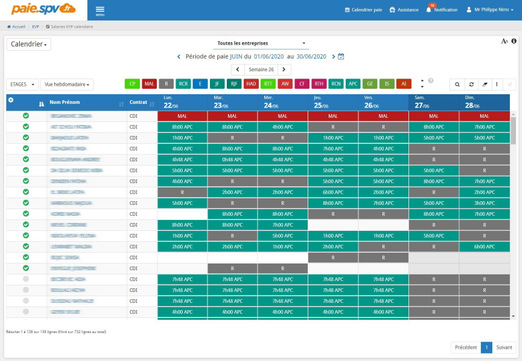Image resolution: width=522 pixels, height=361 pixels.
Task: Toggle the first row green check
Action: [26, 116]
